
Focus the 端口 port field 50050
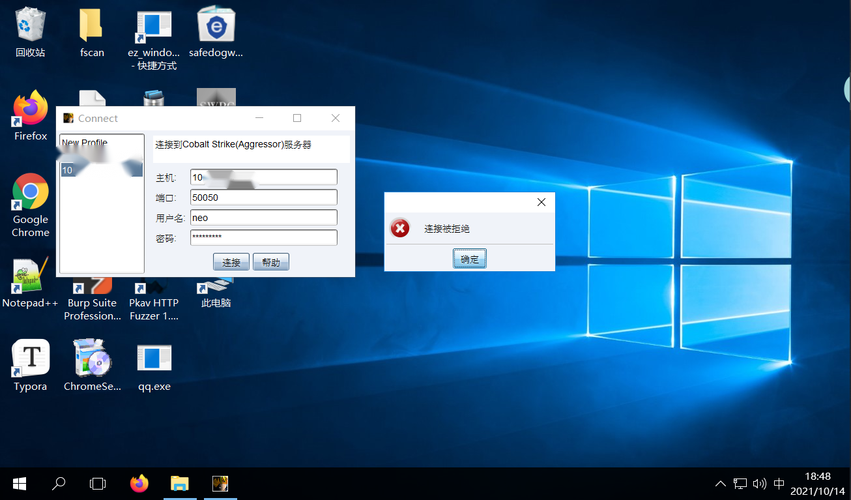[x=264, y=197]
